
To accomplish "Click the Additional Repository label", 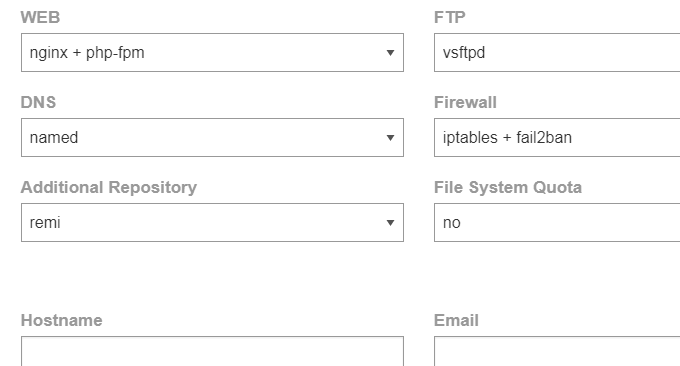I will (x=109, y=187).
